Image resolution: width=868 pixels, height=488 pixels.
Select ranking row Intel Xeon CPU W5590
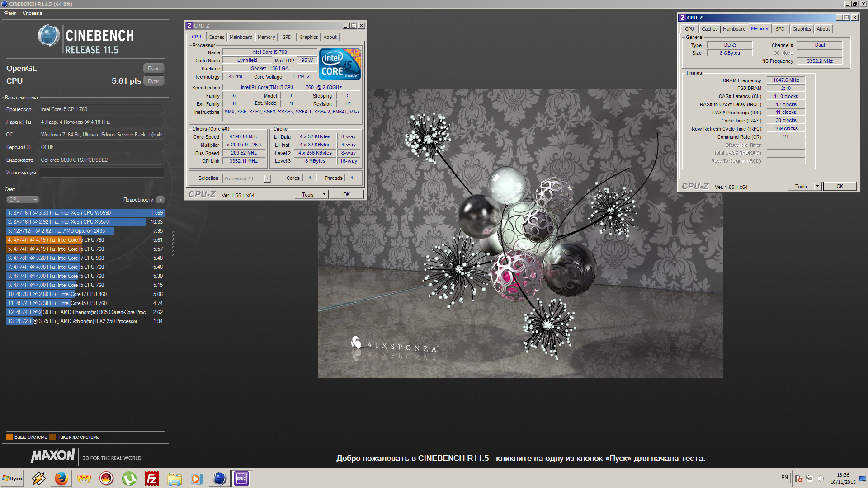click(85, 213)
